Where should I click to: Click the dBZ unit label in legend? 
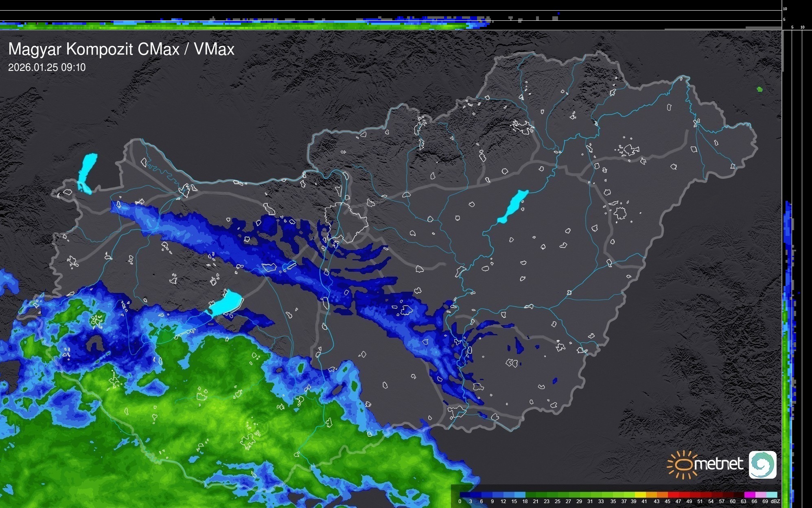(x=775, y=502)
